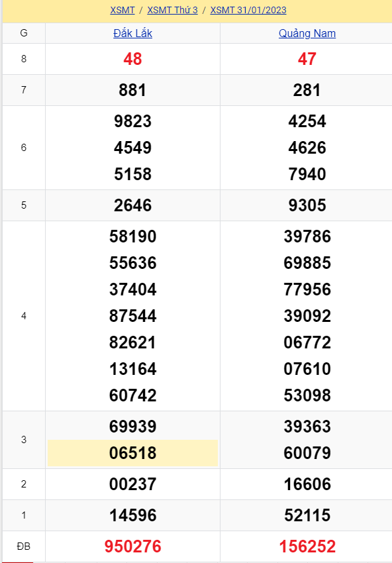
Task: Click Đắk Lắk prize 5 number 2646
Action: click(133, 205)
